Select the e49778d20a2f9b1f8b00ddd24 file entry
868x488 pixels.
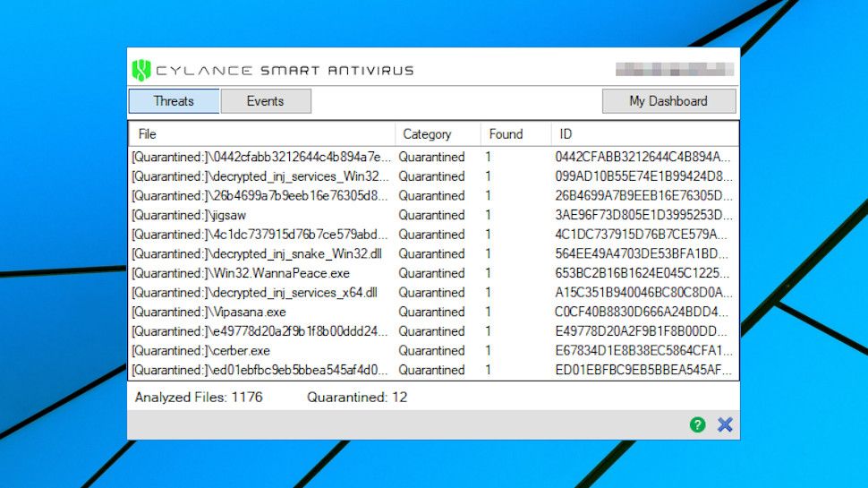pyautogui.click(x=260, y=332)
